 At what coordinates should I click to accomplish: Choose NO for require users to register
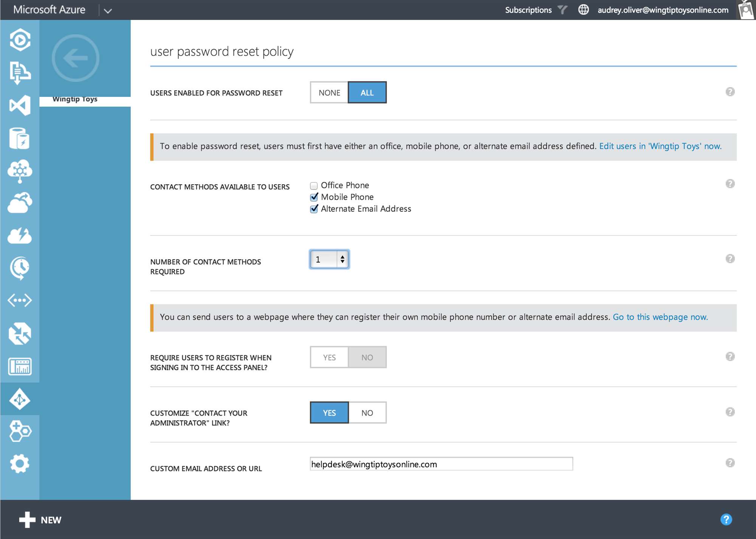coord(367,357)
